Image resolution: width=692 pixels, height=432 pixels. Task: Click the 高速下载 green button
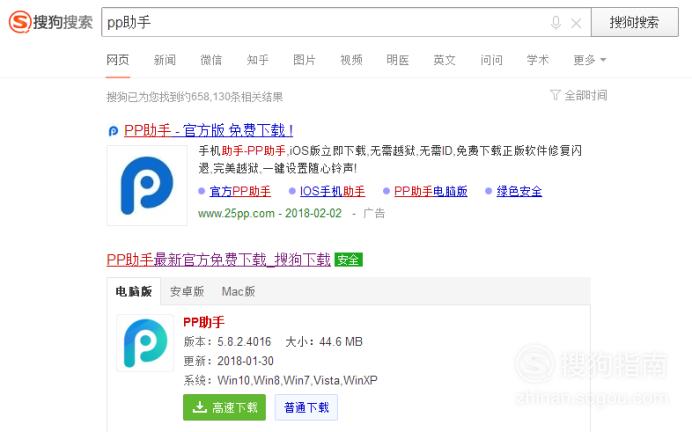click(224, 407)
